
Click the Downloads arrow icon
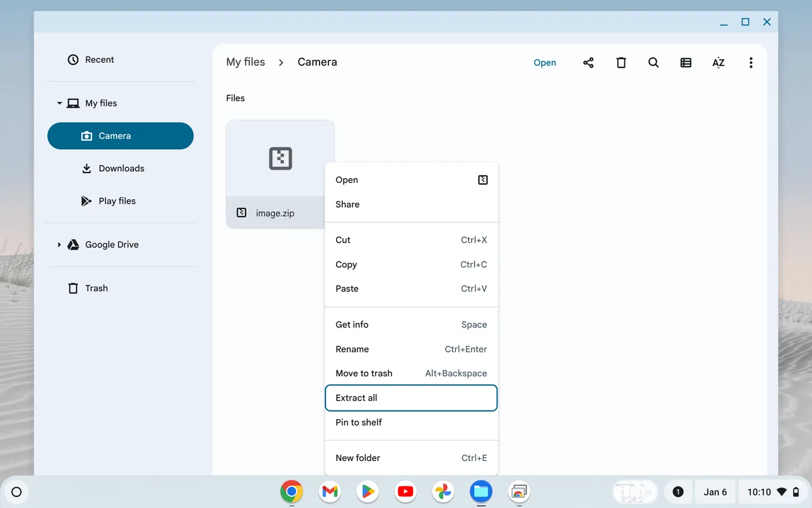point(86,168)
